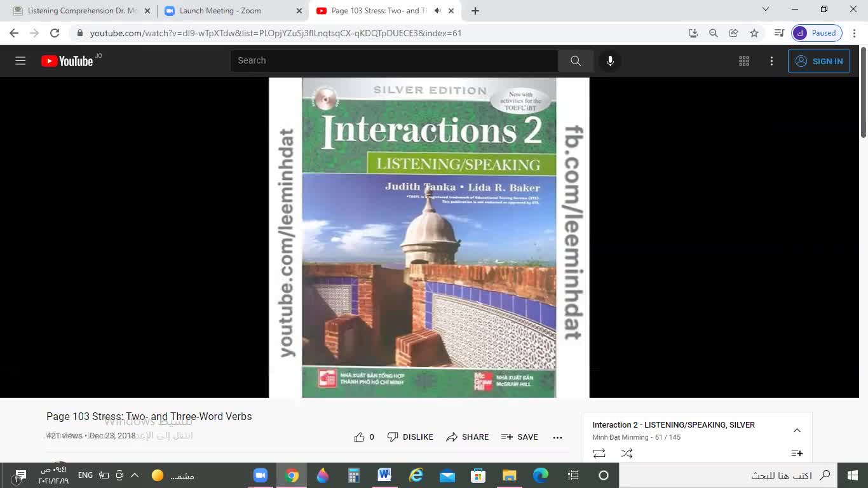Open Microsoft Store from taskbar

coord(478,475)
